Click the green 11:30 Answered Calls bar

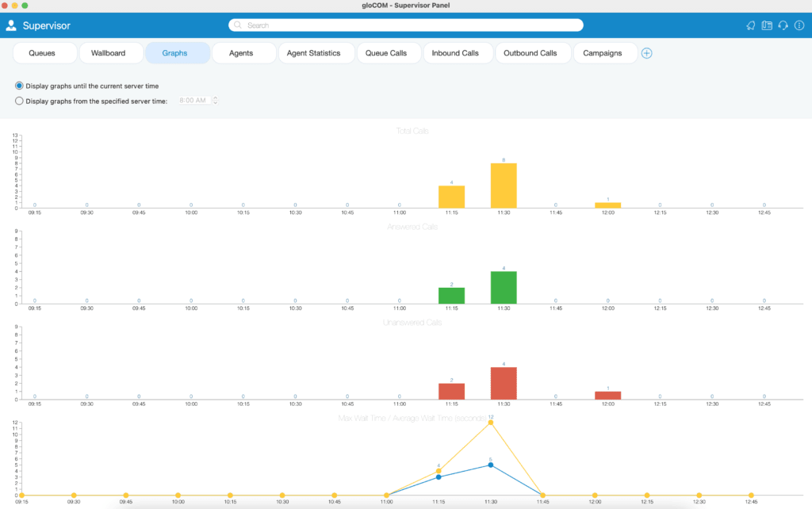click(x=504, y=287)
